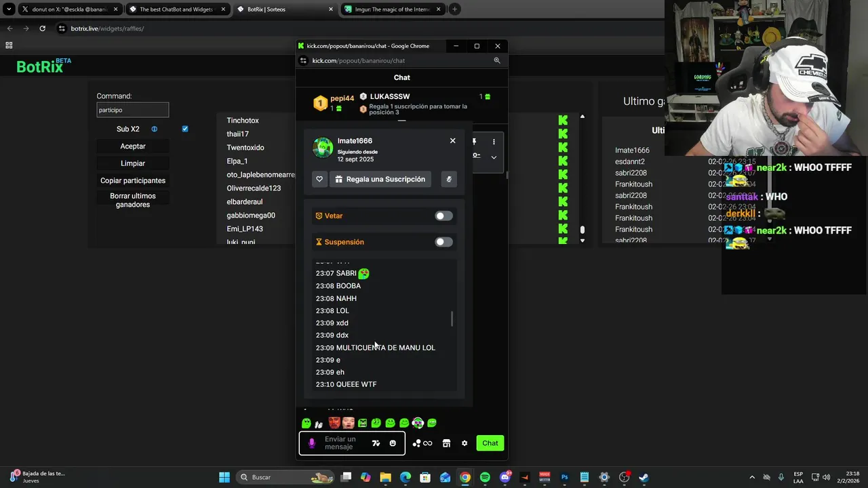Image resolution: width=868 pixels, height=488 pixels.
Task: Click last winner esdannt2
Action: click(x=630, y=161)
